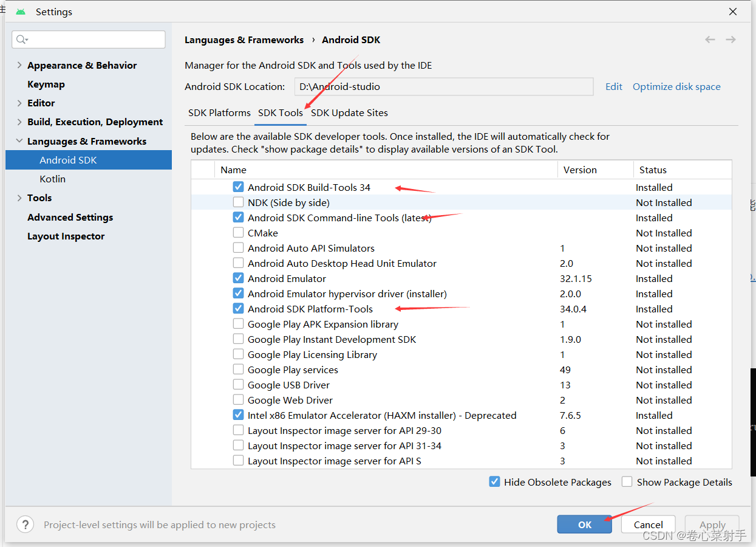Sort by the Status column header
The height and width of the screenshot is (547, 756).
(683, 170)
